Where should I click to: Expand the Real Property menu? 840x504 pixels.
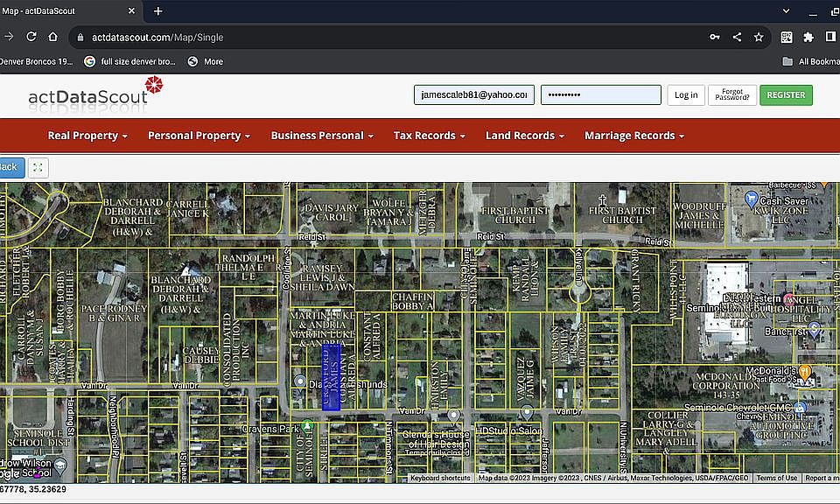pyautogui.click(x=87, y=136)
